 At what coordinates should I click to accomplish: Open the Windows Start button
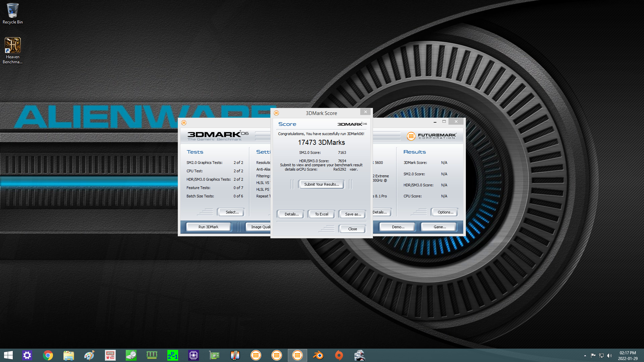tap(8, 355)
